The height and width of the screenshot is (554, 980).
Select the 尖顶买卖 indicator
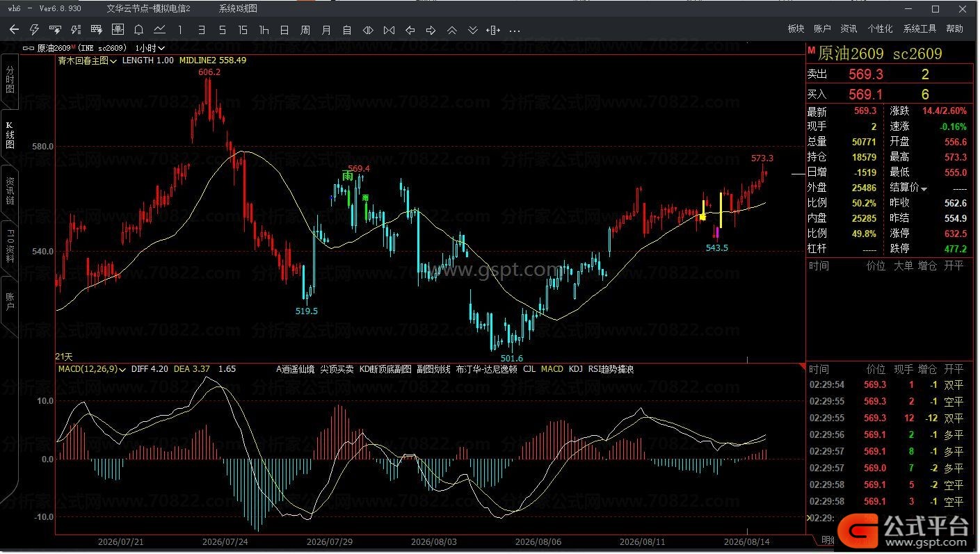(x=337, y=369)
